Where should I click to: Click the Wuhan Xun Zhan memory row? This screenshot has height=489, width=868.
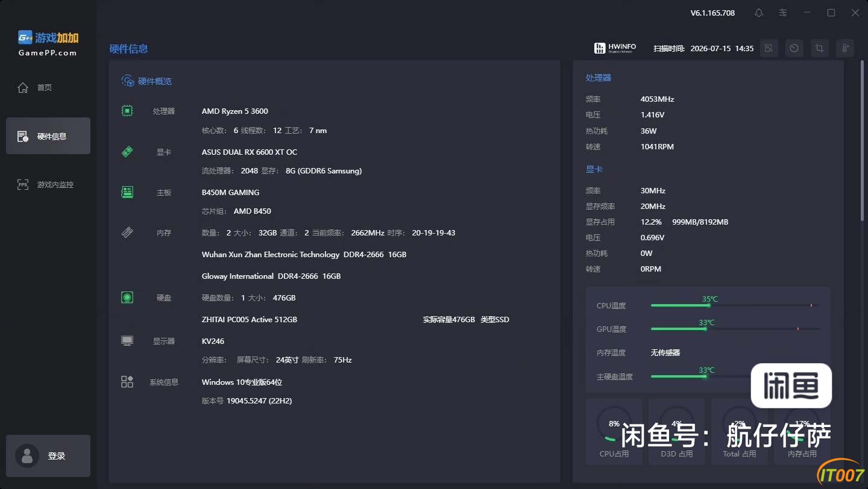[x=304, y=254]
